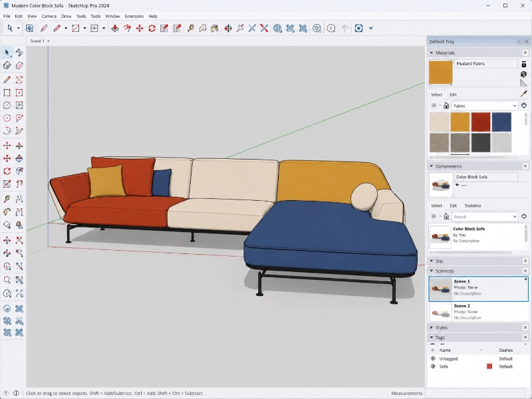Close the Materials panel
The height and width of the screenshot is (399, 532).
[x=525, y=53]
